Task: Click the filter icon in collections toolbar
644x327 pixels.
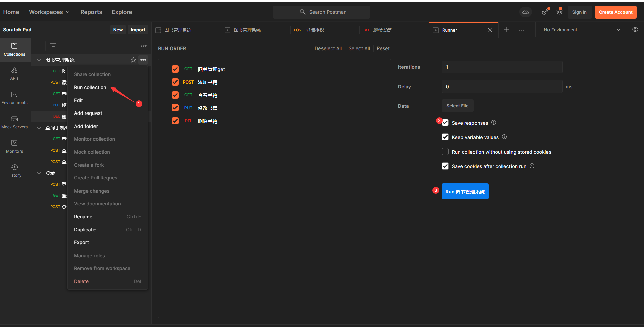Action: (53, 46)
